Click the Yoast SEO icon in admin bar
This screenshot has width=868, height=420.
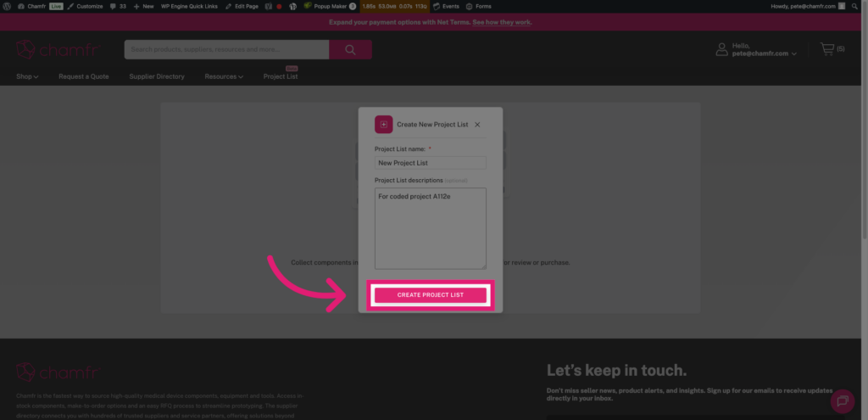point(269,6)
